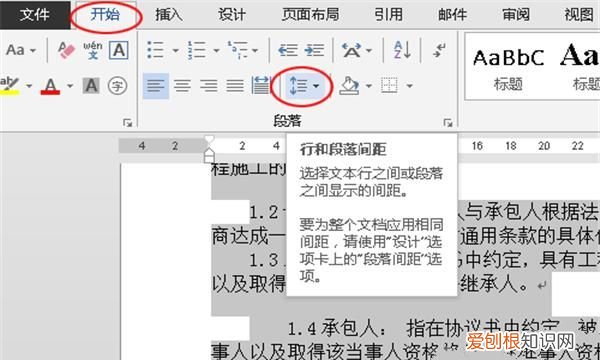Open the Bullets dropdown arrow

175,50
